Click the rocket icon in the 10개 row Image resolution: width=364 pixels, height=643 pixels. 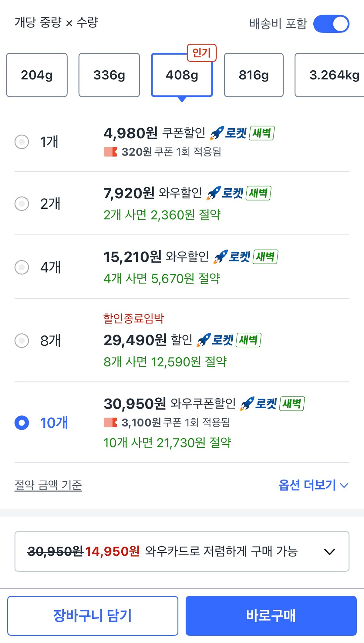coord(247,404)
